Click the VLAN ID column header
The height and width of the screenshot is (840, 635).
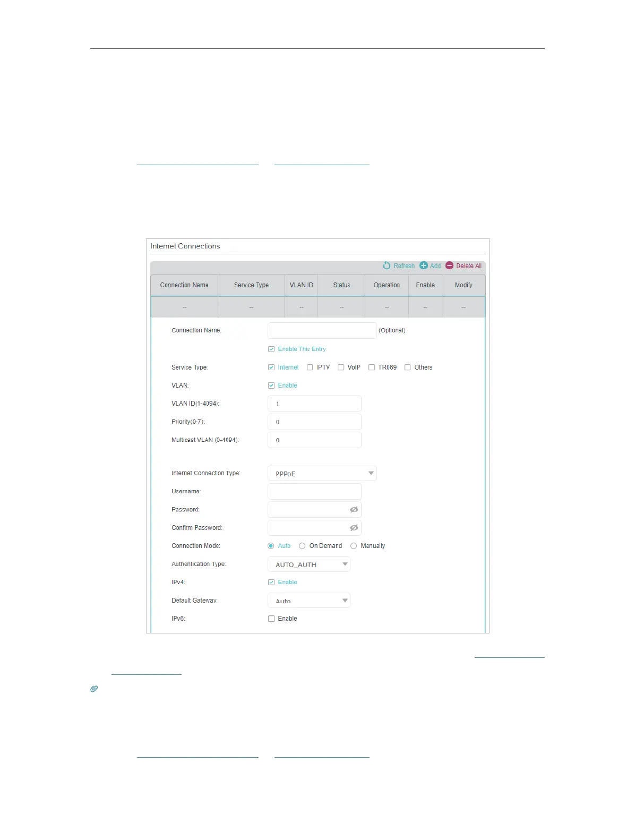point(302,285)
